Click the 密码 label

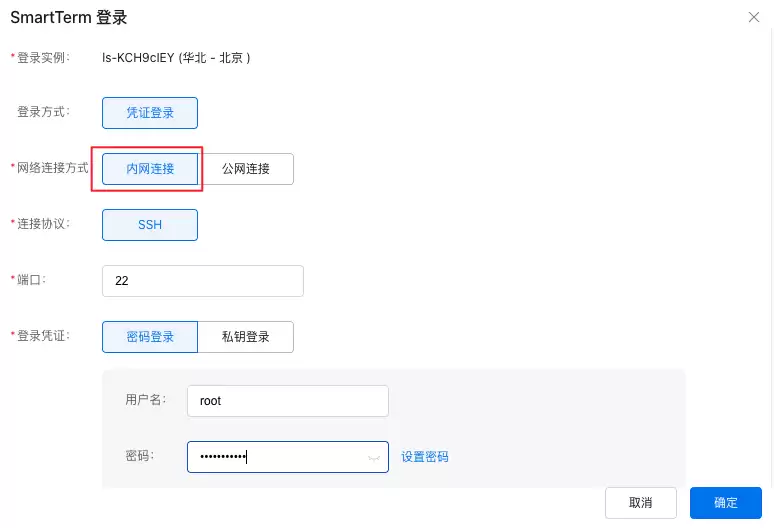tap(140, 455)
